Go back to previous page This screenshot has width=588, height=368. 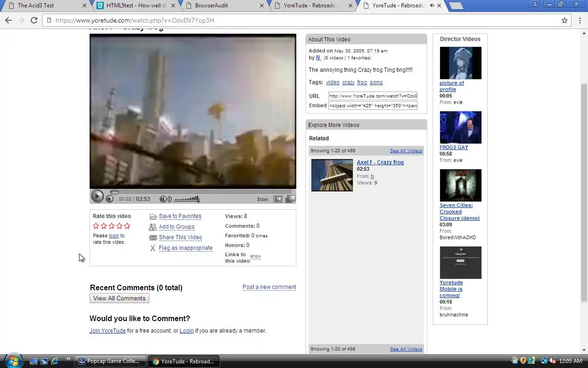point(8,20)
